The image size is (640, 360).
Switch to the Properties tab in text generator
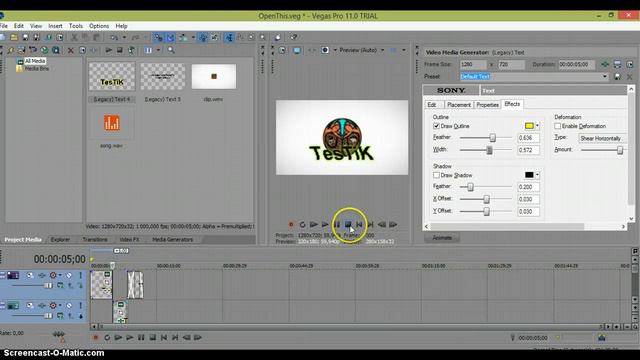coord(487,105)
